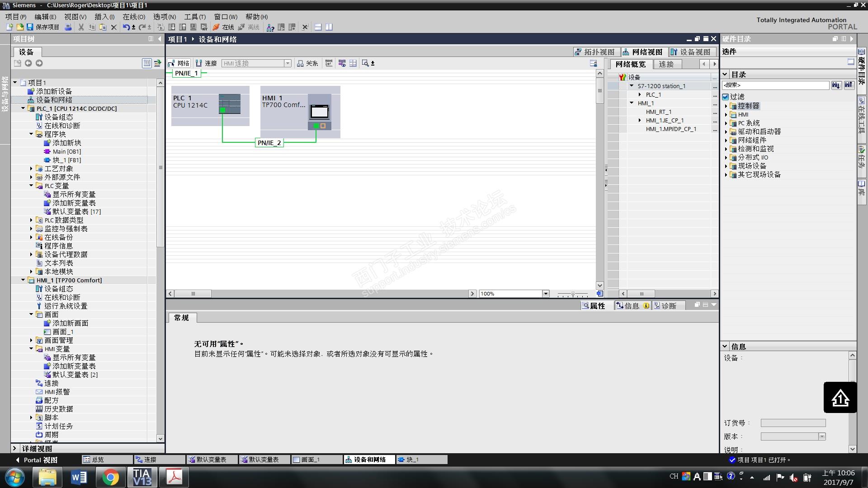Open the 在线(O) menu
This screenshot has height=488, width=868.
pyautogui.click(x=134, y=17)
